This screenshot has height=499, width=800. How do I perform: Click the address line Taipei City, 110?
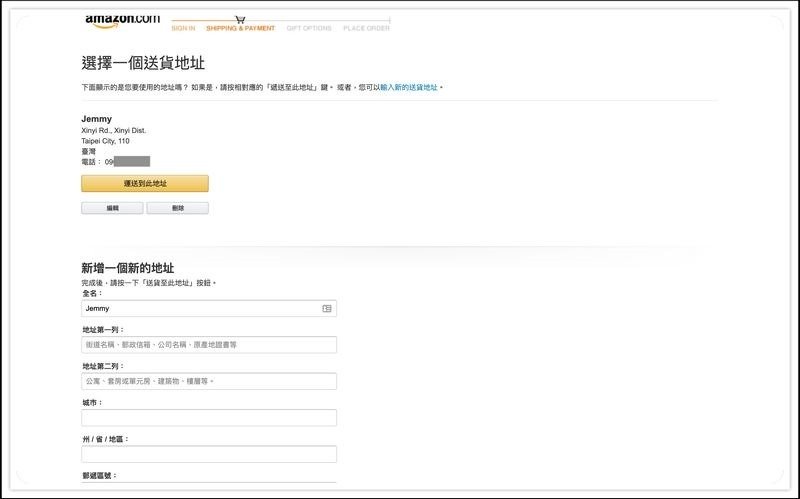click(x=105, y=141)
